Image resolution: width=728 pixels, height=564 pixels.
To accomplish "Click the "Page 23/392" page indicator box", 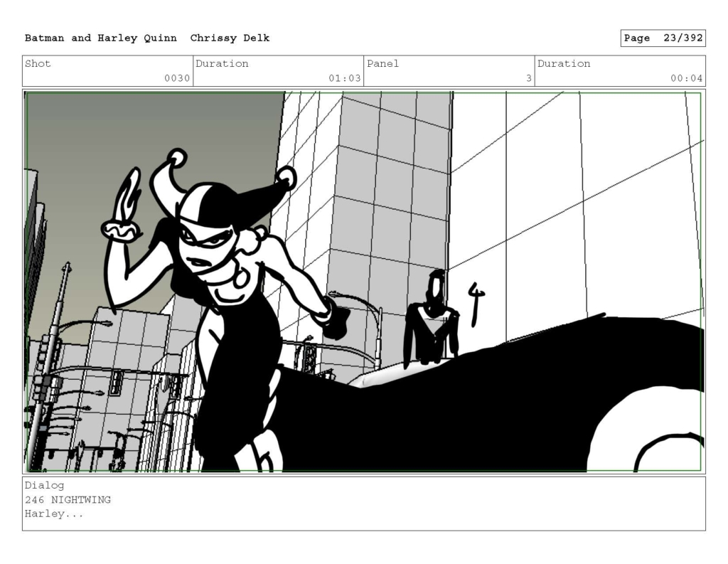I will point(663,38).
